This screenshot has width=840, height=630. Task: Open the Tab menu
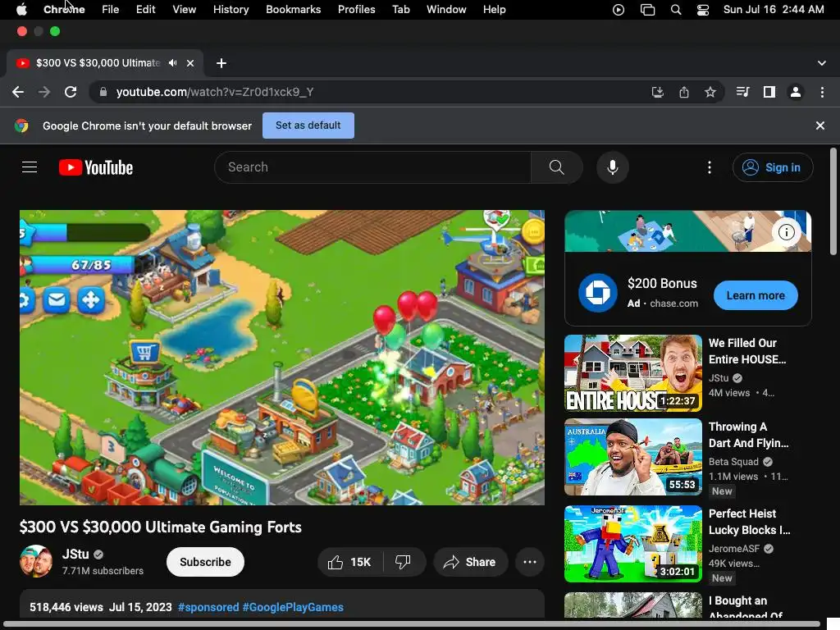tap(400, 10)
